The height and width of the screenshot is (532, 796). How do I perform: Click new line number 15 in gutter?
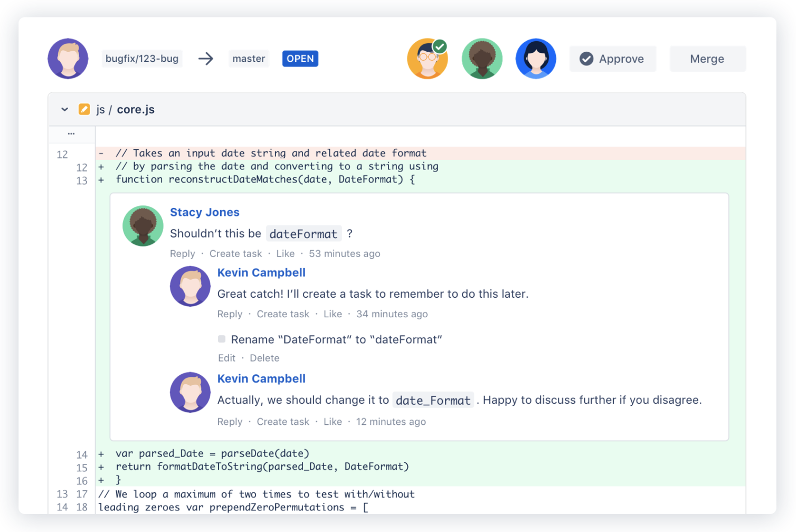point(82,468)
